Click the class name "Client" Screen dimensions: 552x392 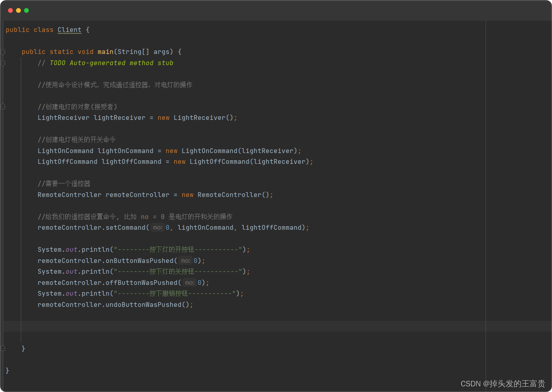[x=70, y=30]
